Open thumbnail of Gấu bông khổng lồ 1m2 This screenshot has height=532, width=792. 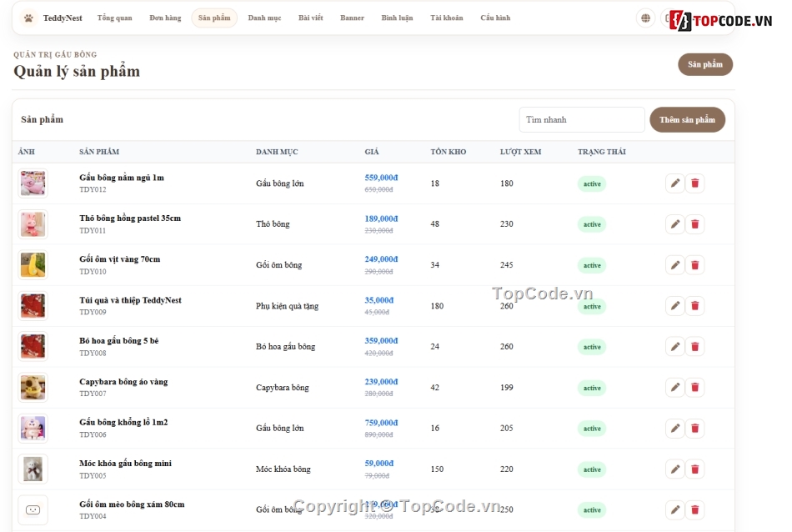click(33, 429)
